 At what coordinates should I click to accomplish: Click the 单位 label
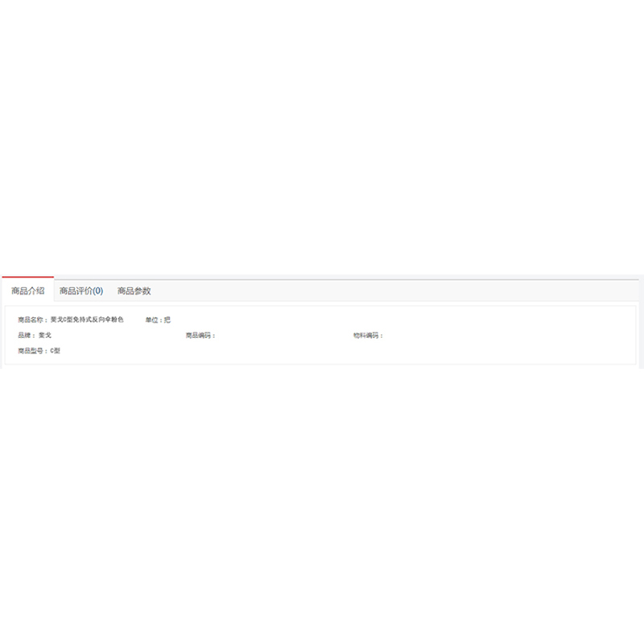coord(153,320)
